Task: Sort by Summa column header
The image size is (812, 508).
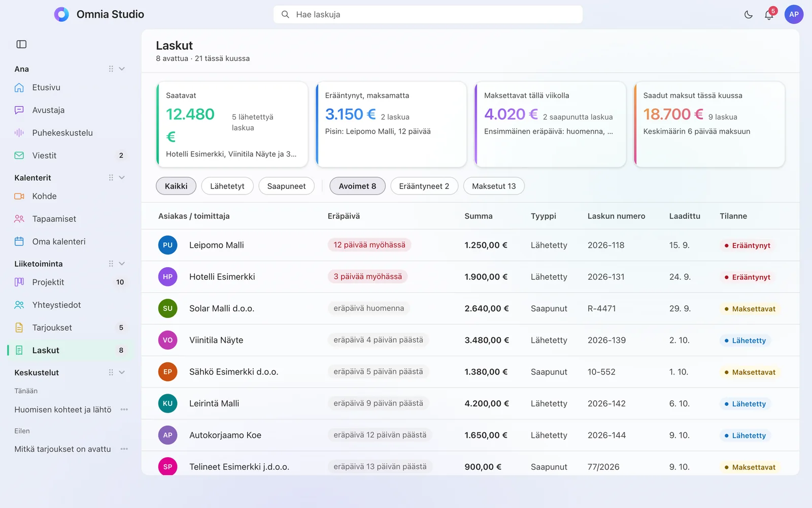Action: (x=479, y=216)
